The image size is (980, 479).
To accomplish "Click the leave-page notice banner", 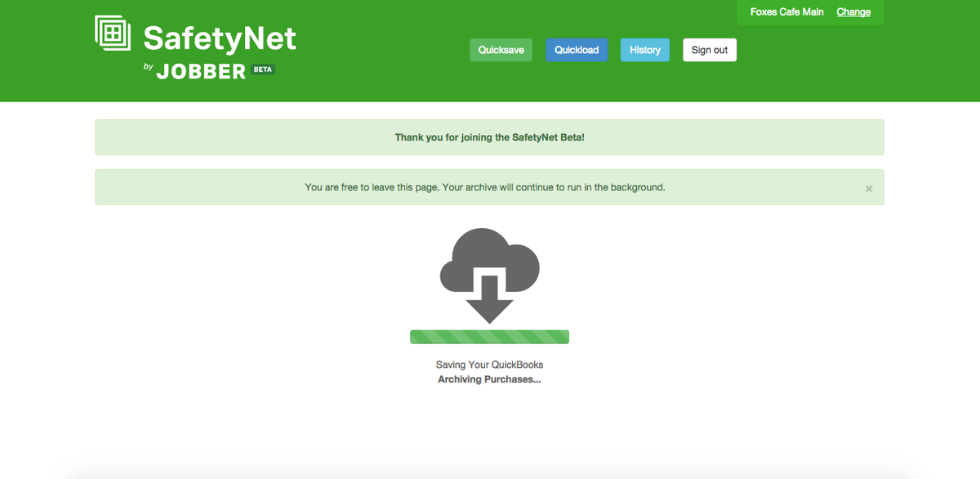I will coord(489,187).
